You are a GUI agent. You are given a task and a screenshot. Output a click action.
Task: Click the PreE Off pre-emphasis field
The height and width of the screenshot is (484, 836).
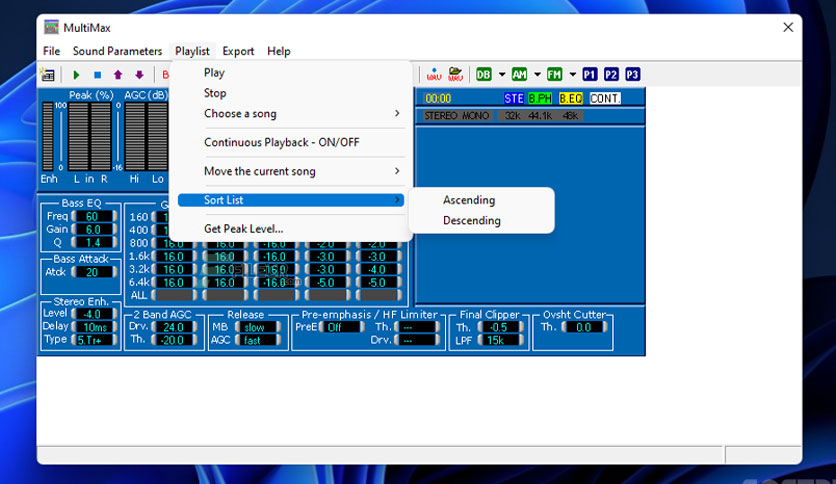[x=342, y=327]
